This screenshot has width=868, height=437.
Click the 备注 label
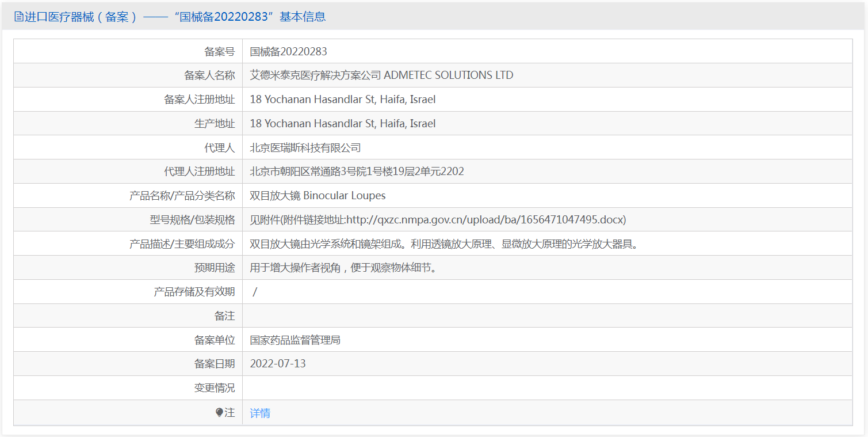tap(225, 316)
